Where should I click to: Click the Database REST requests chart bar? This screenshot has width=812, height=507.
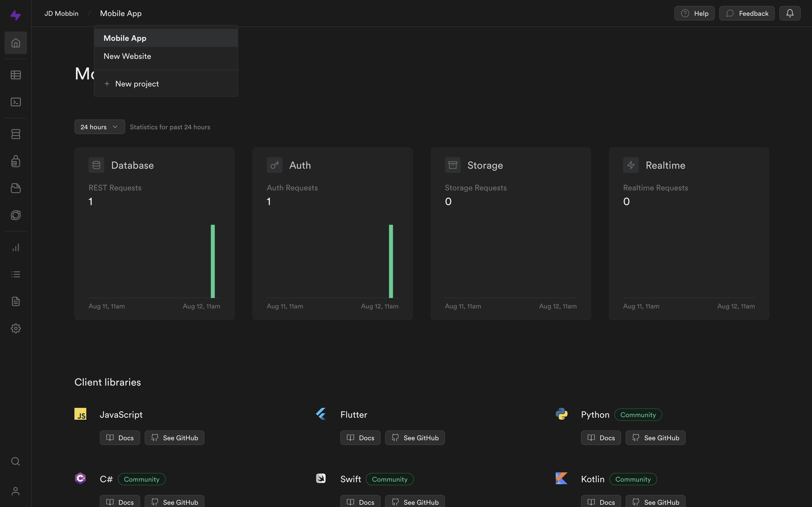[213, 261]
